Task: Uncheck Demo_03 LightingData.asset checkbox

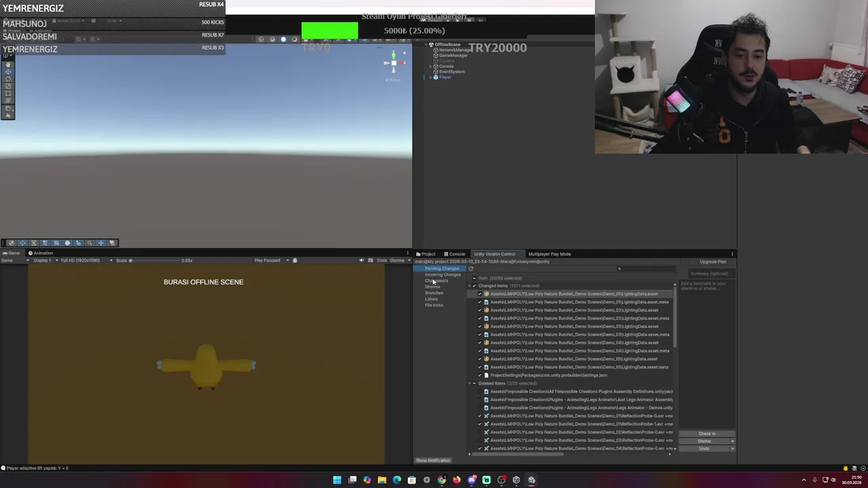Action: pos(479,327)
